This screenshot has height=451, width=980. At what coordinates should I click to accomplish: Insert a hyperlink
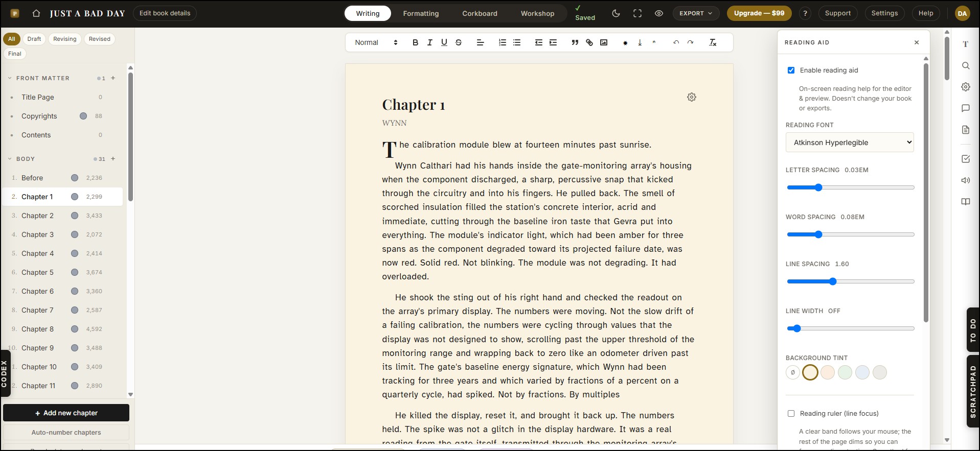pyautogui.click(x=589, y=42)
